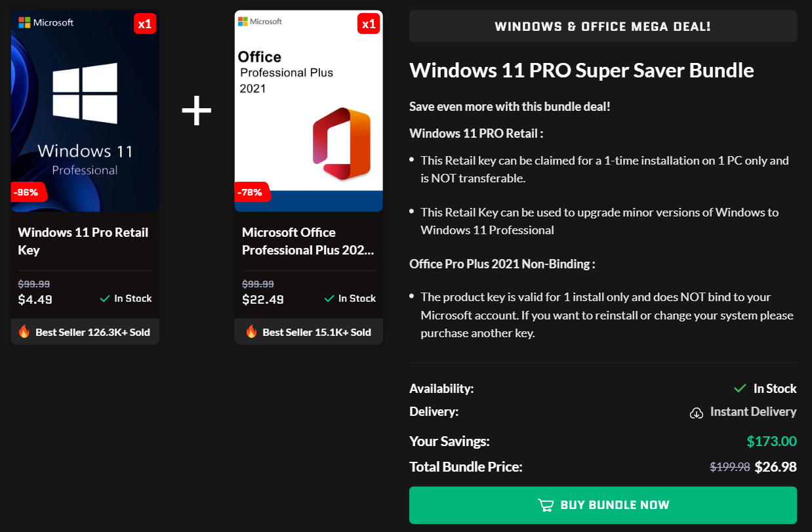812x532 pixels.
Task: Click the red x1 quantity badge on Office card
Action: 369,22
